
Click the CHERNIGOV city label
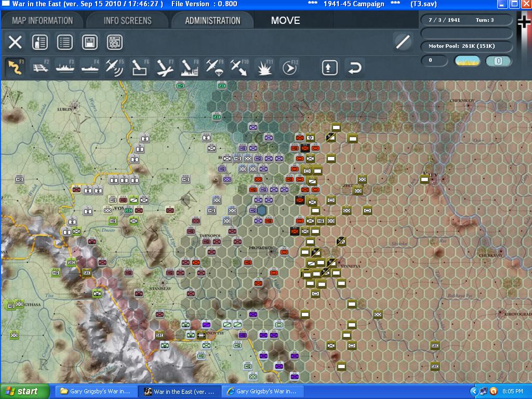point(462,101)
